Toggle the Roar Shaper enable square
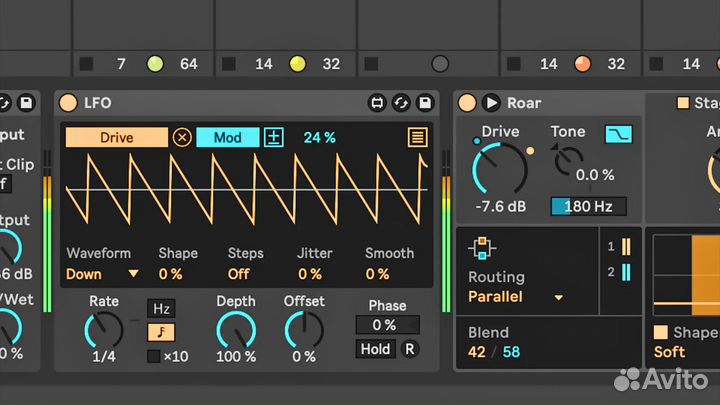 [660, 332]
